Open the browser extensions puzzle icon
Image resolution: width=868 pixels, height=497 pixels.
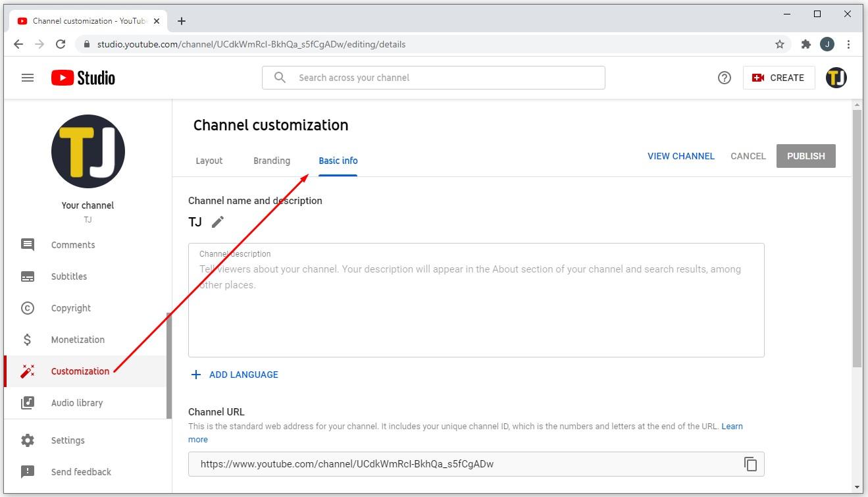coord(806,45)
